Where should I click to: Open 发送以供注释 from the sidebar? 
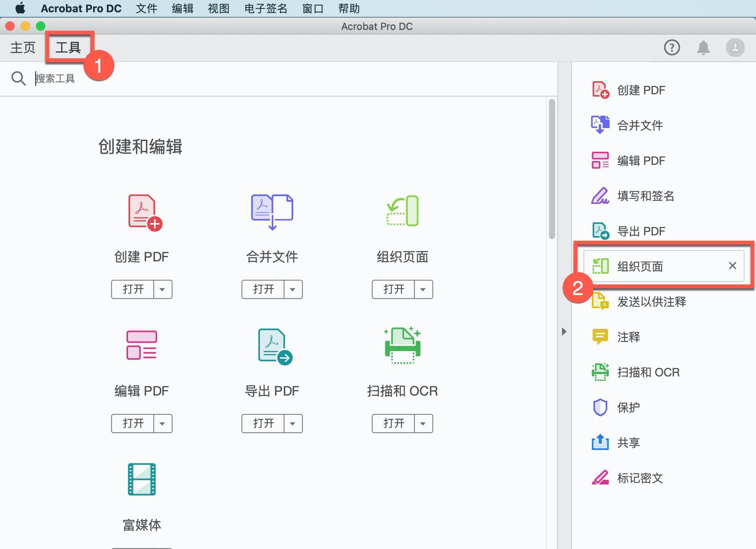650,302
